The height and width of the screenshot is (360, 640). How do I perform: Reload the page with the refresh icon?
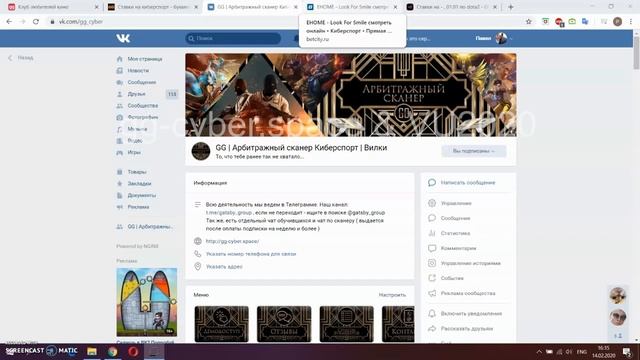click(x=36, y=22)
